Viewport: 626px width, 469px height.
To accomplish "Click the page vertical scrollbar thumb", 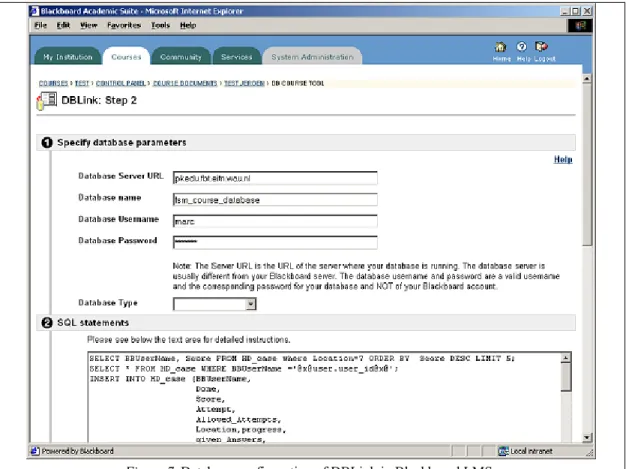I will (587, 164).
